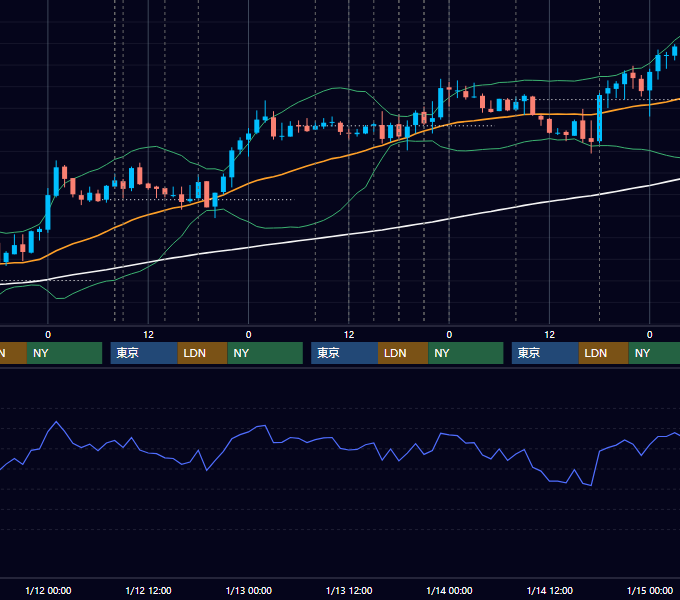Select the LDN session block on 1/12
Image resolution: width=680 pixels, height=600 pixels.
[x=203, y=353]
